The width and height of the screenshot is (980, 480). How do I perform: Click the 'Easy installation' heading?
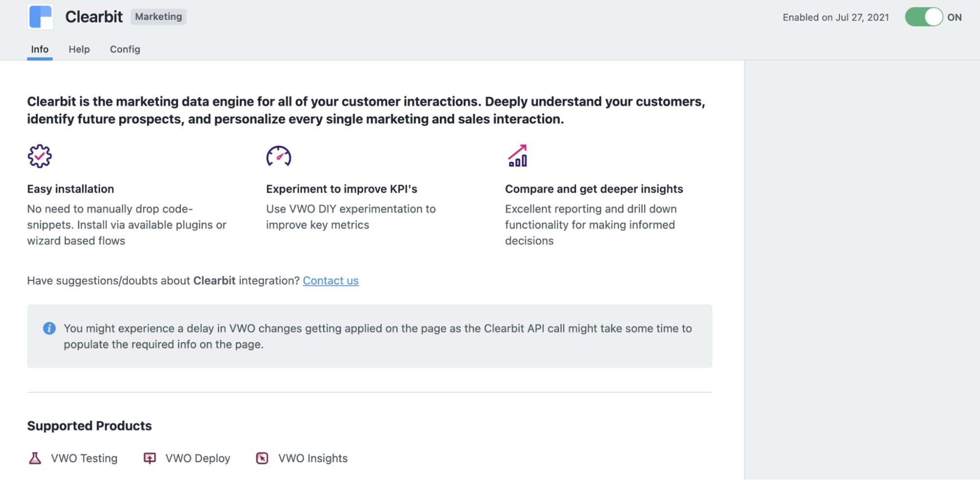coord(70,189)
